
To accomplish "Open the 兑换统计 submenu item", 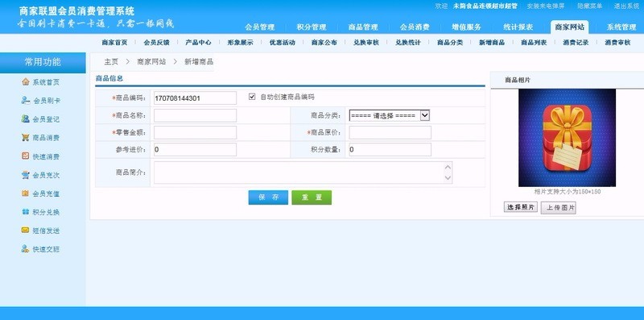I will click(x=408, y=43).
